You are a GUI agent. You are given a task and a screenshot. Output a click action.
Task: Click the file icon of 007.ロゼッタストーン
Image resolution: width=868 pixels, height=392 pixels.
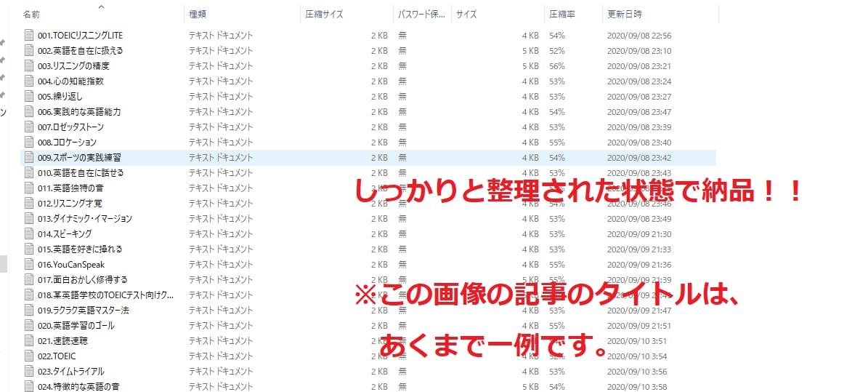(x=29, y=127)
